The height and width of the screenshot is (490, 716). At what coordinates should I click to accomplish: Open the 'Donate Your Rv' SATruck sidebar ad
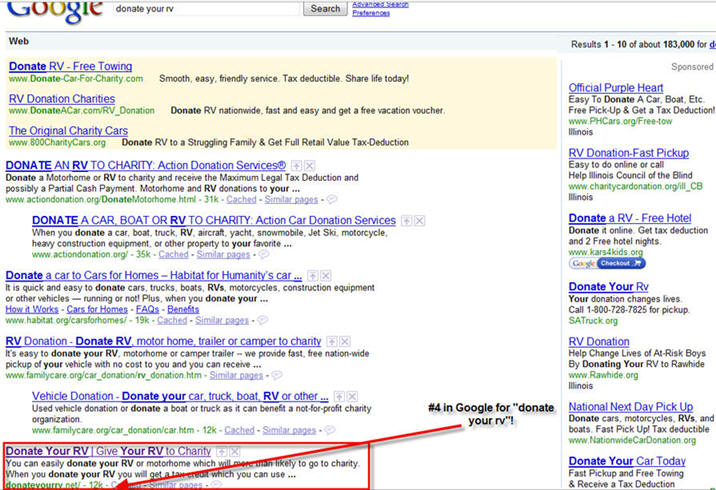pos(608,287)
